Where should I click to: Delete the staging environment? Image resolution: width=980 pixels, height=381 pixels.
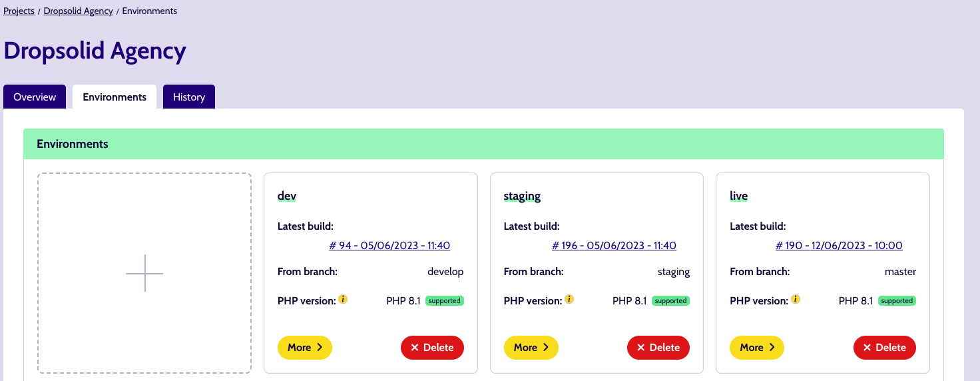[658, 347]
